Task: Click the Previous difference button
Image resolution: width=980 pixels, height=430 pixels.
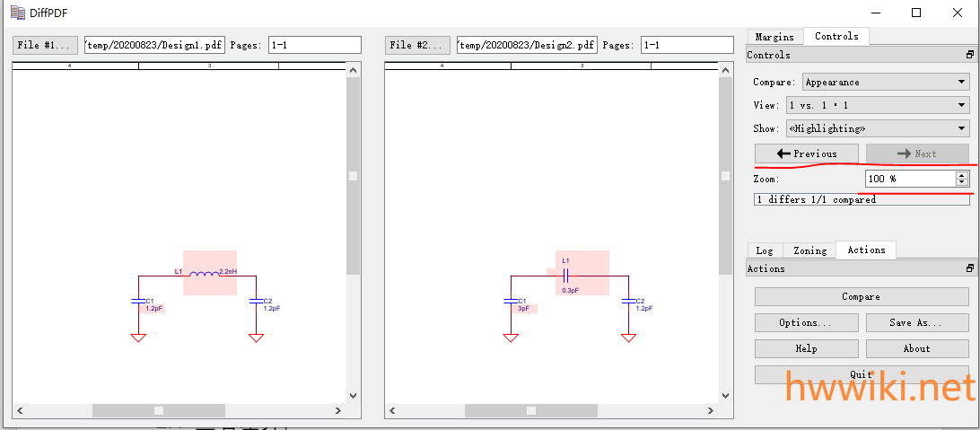Action: (x=807, y=154)
